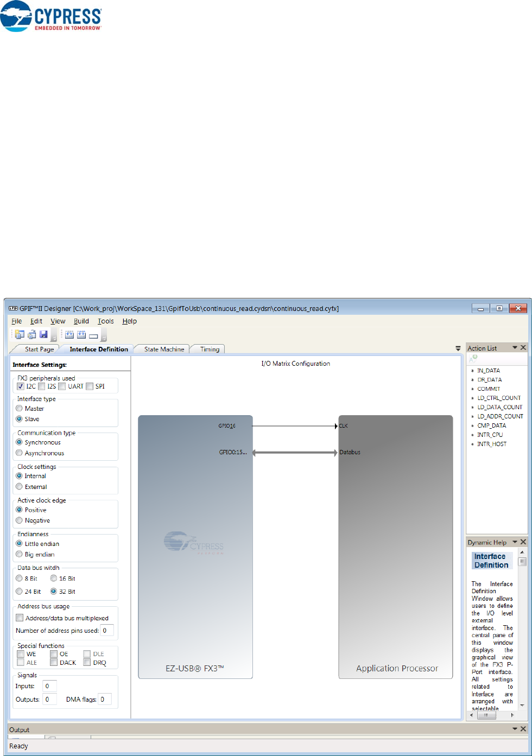Open the Tools menu
The width and height of the screenshot is (532, 756).
click(106, 321)
